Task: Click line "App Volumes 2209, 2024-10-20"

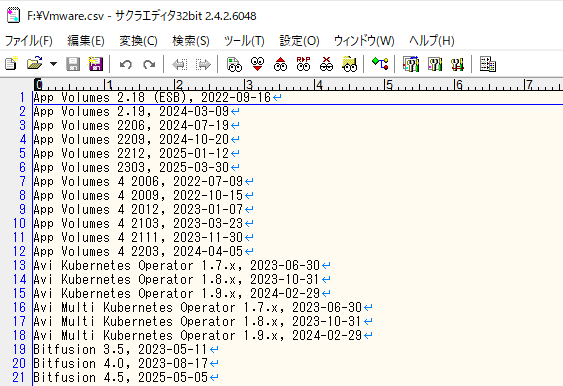Action: click(131, 139)
